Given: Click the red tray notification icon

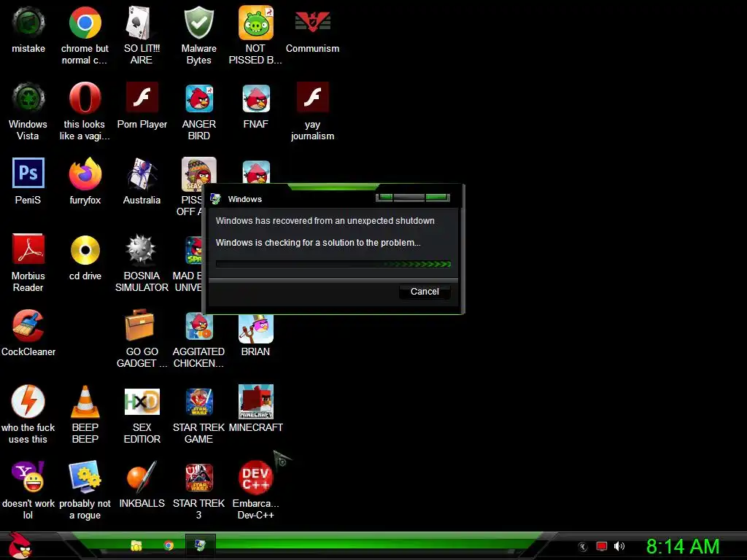Looking at the screenshot, I should point(601,546).
